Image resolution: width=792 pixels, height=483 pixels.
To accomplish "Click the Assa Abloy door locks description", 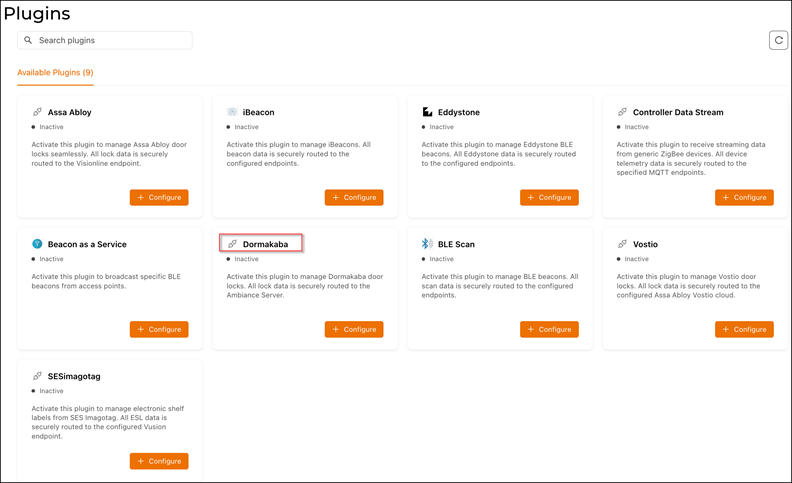I will pos(109,154).
